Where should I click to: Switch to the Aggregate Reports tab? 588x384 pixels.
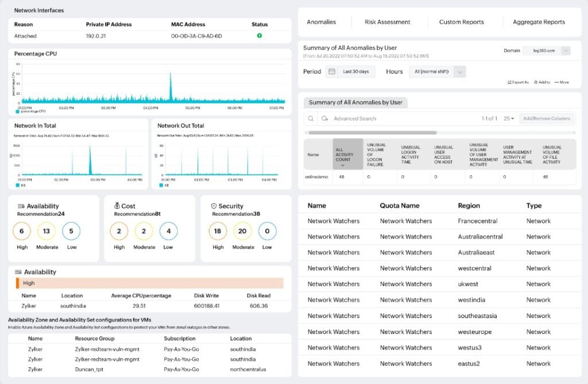point(539,22)
